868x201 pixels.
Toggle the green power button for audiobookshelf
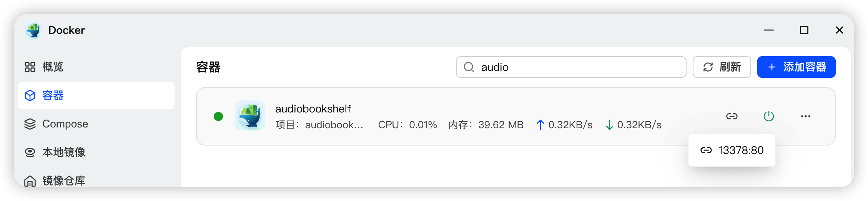tap(769, 116)
